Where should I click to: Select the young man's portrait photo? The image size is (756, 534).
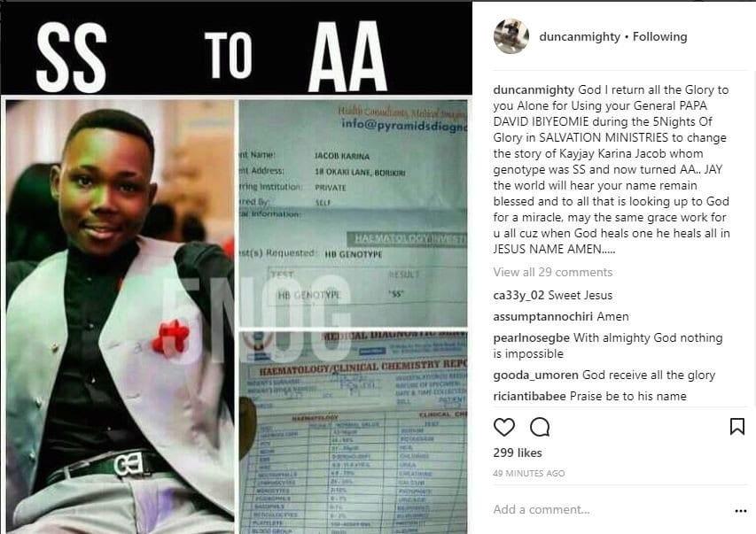(120, 316)
